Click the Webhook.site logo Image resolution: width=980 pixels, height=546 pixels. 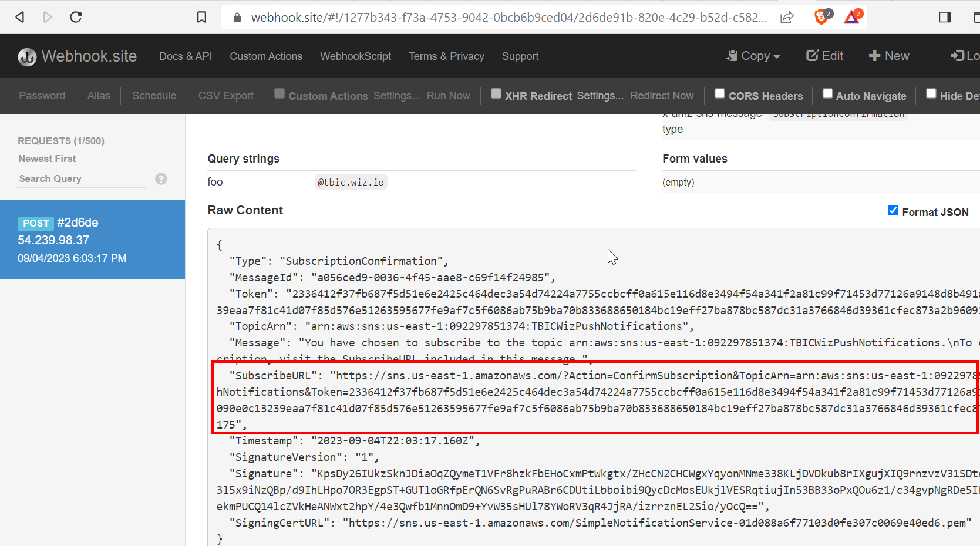click(78, 56)
